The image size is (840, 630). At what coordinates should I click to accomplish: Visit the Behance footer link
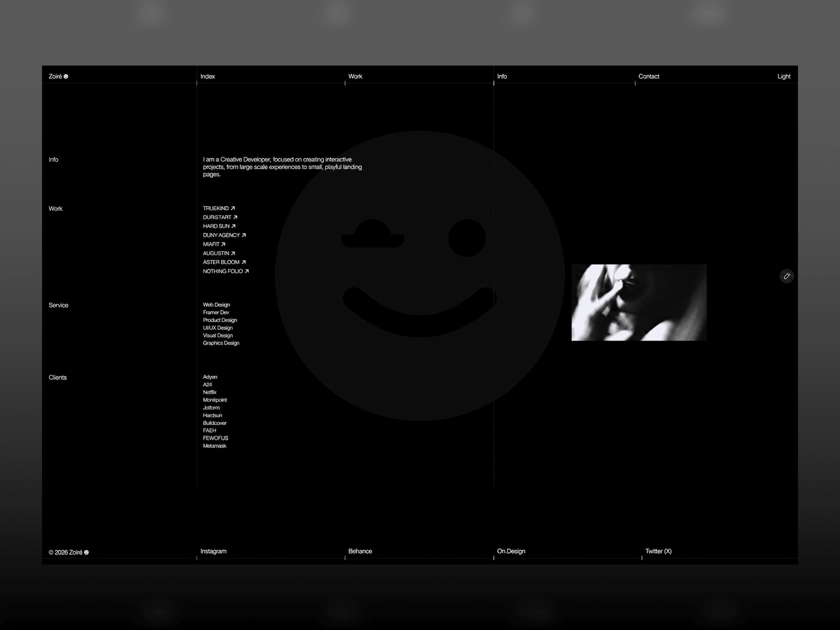point(360,551)
